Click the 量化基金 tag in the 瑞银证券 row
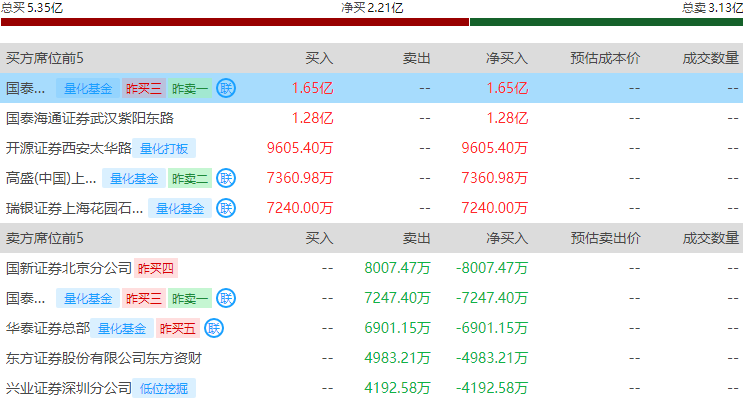Screen dimensions: 743x400 (x=180, y=209)
